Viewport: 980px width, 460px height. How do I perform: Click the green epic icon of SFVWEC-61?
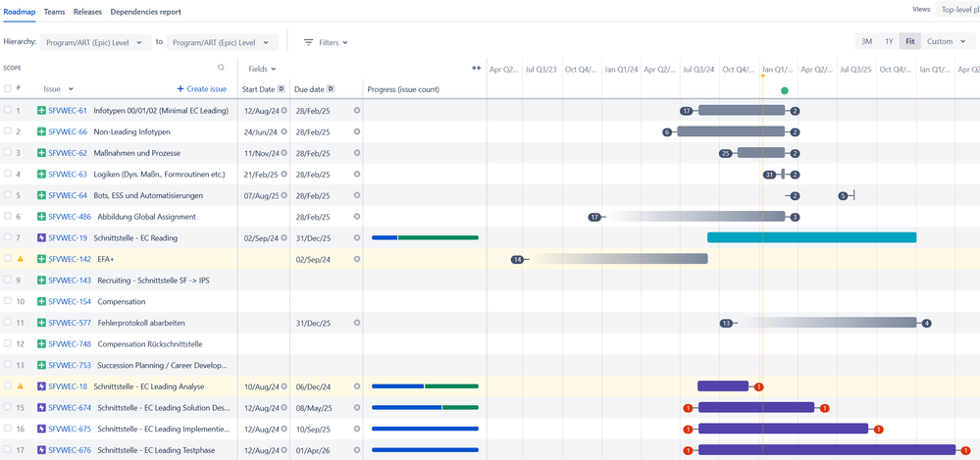[41, 111]
